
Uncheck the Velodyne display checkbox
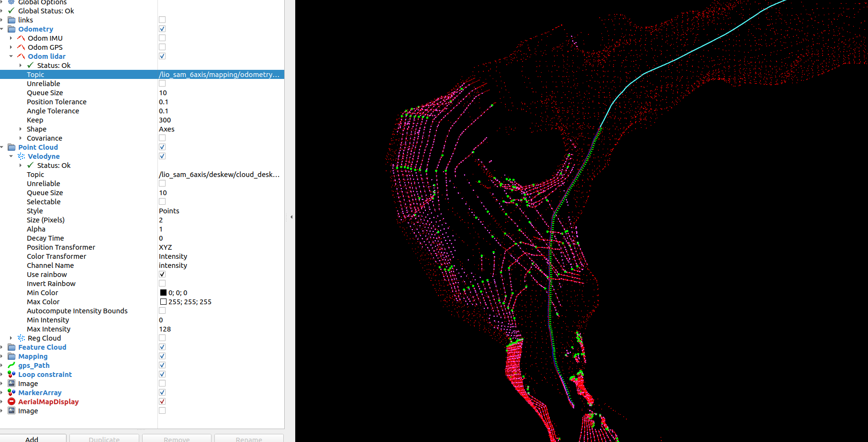(162, 156)
